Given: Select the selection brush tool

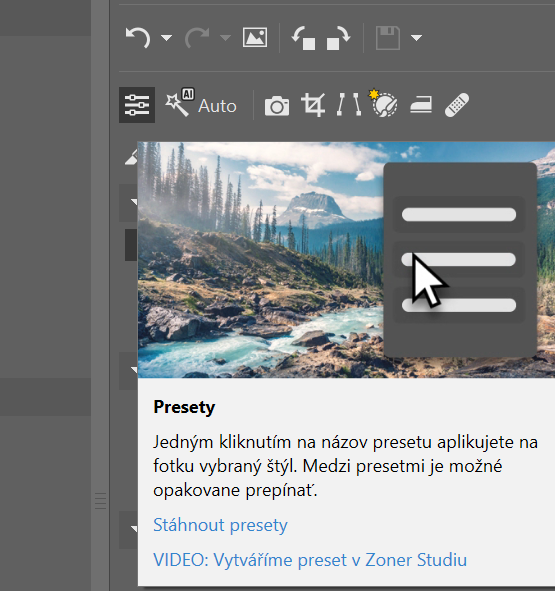Looking at the screenshot, I should (x=383, y=103).
